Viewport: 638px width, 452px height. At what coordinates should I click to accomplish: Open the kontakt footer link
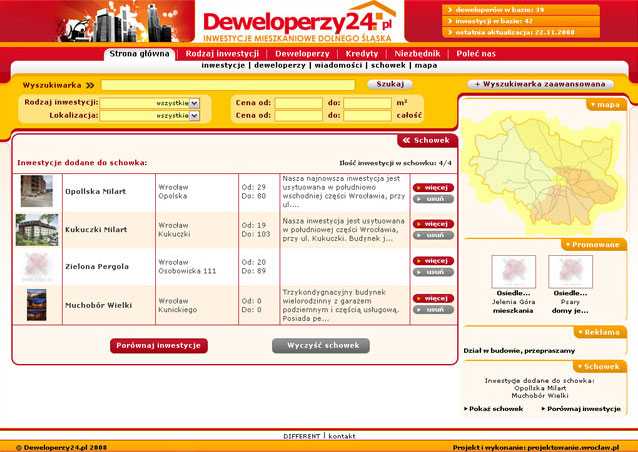click(x=342, y=436)
